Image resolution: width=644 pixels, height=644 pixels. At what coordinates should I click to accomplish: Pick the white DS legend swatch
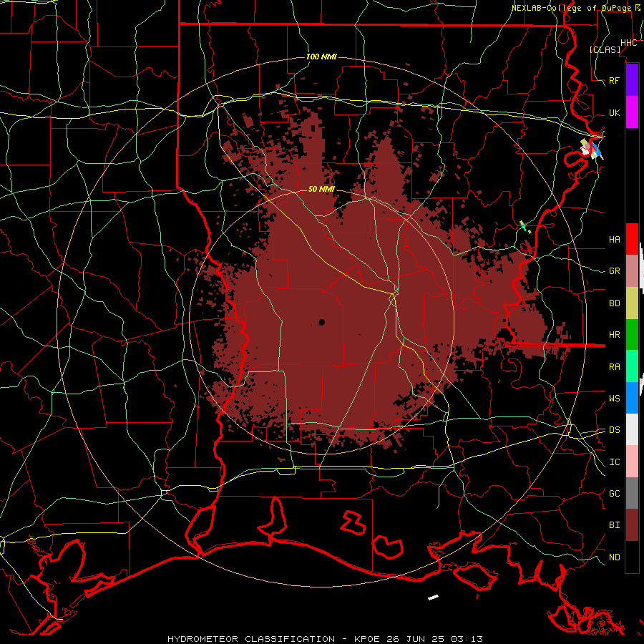[632, 429]
